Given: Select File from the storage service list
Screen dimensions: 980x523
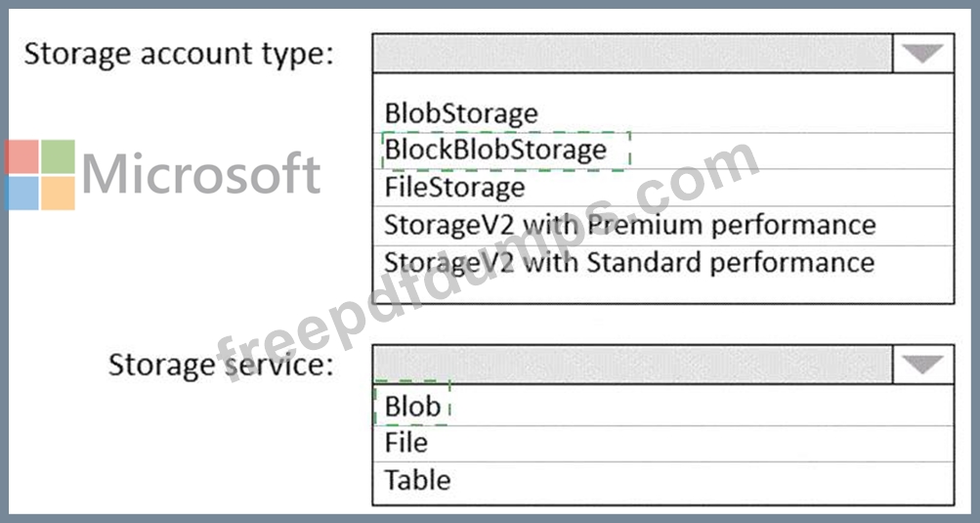Looking at the screenshot, I should [x=406, y=443].
